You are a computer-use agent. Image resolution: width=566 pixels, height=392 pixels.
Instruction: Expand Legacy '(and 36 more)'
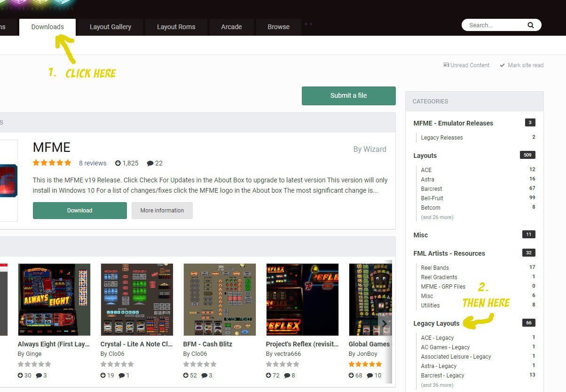tap(437, 385)
